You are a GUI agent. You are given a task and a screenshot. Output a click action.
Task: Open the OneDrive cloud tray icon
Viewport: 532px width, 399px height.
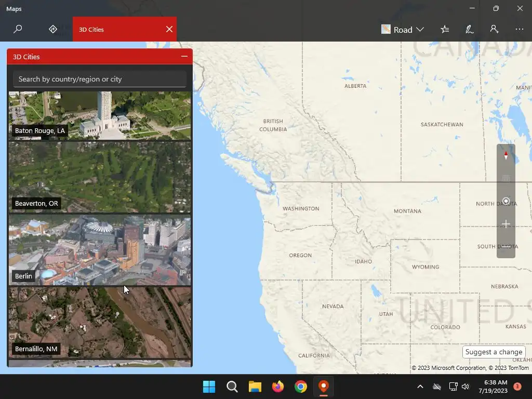tap(437, 387)
